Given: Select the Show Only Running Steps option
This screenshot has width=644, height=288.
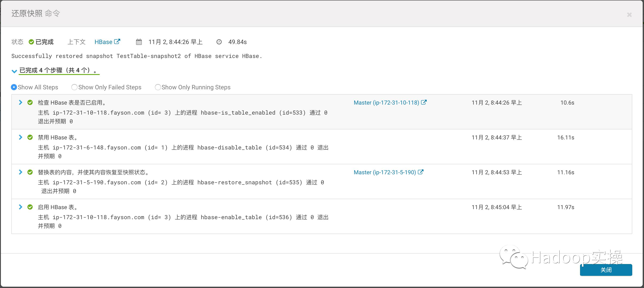Looking at the screenshot, I should (158, 87).
